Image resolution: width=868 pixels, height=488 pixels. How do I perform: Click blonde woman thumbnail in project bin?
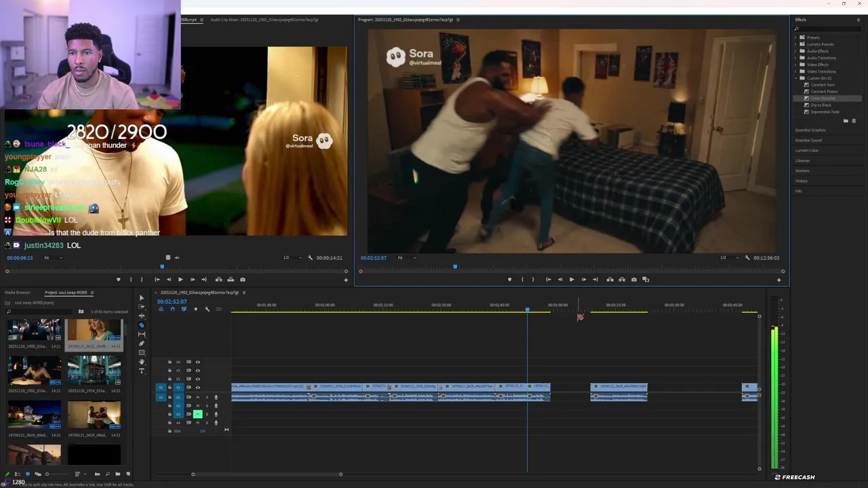(94, 329)
